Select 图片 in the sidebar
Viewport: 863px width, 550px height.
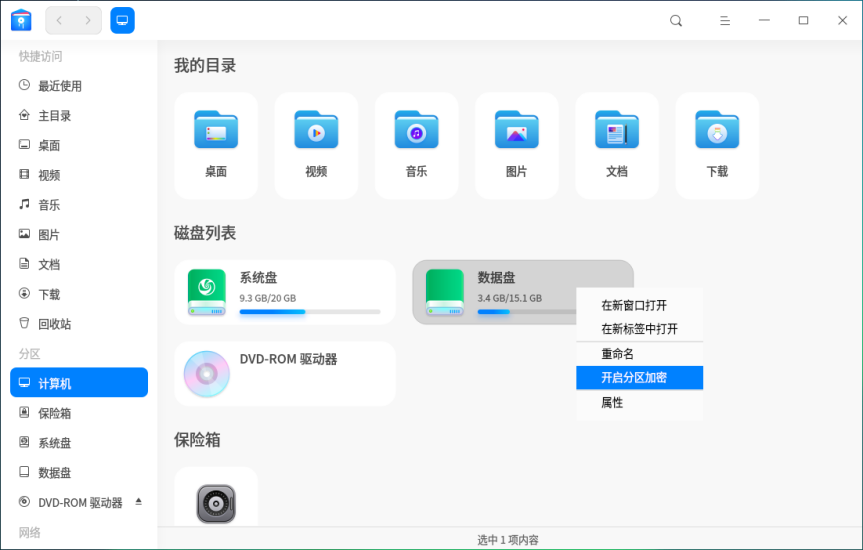click(79, 235)
